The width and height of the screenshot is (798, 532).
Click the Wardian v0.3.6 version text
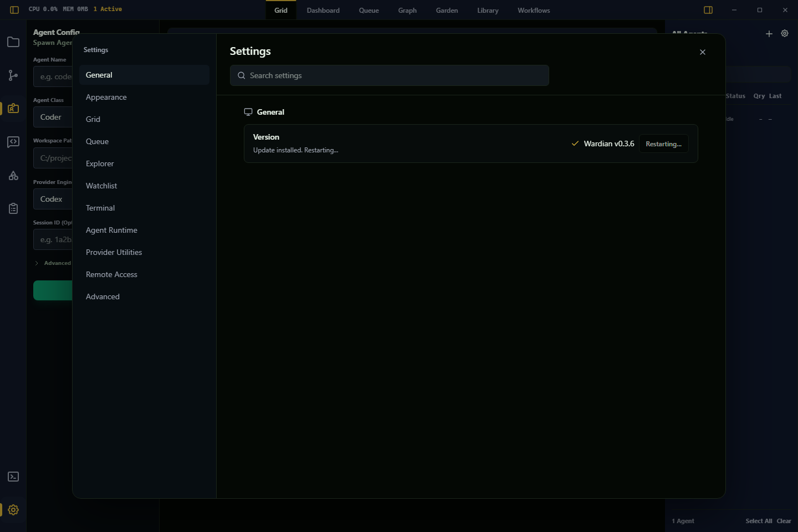click(609, 144)
